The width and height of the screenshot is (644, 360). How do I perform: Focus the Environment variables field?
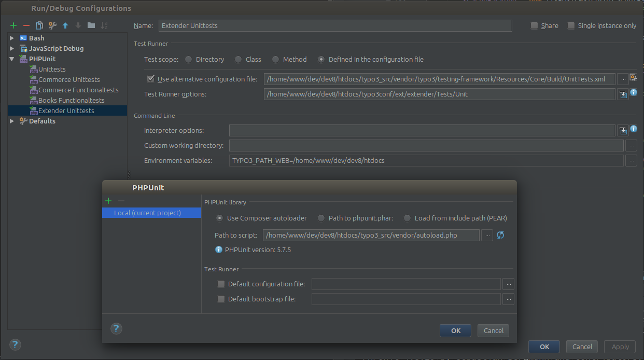[426, 161]
